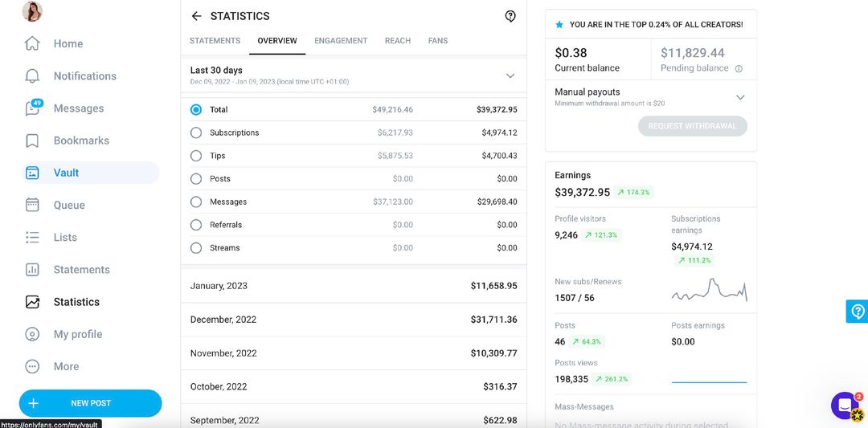Screen dimensions: 868x428
Task: Open the help question-mark icon in Statistics header
Action: [x=510, y=16]
